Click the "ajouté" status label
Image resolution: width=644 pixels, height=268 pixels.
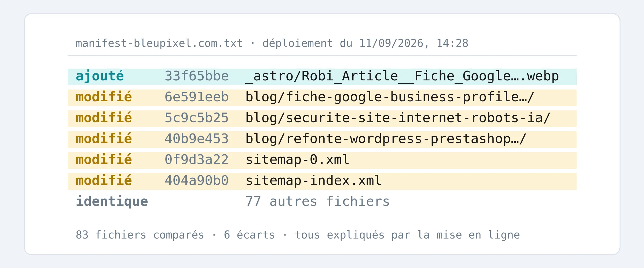[100, 76]
